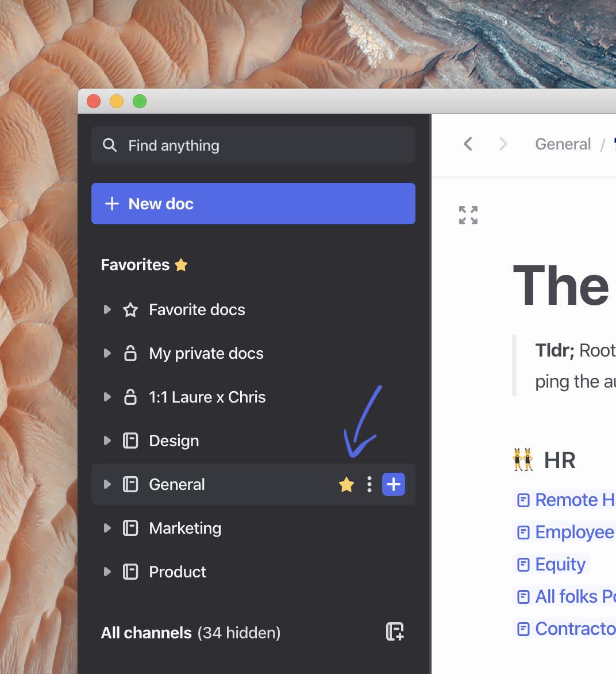
Task: Unstar the General channel
Action: click(346, 484)
